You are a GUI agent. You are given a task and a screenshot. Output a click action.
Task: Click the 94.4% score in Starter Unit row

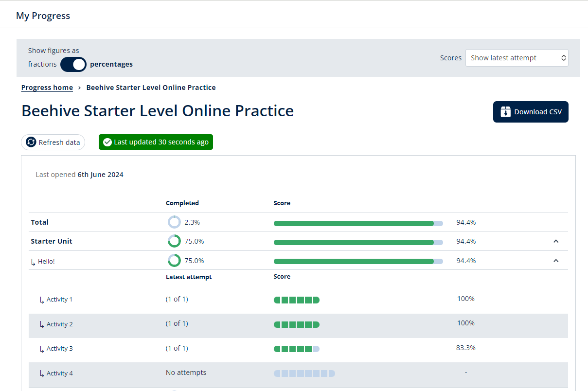click(466, 241)
